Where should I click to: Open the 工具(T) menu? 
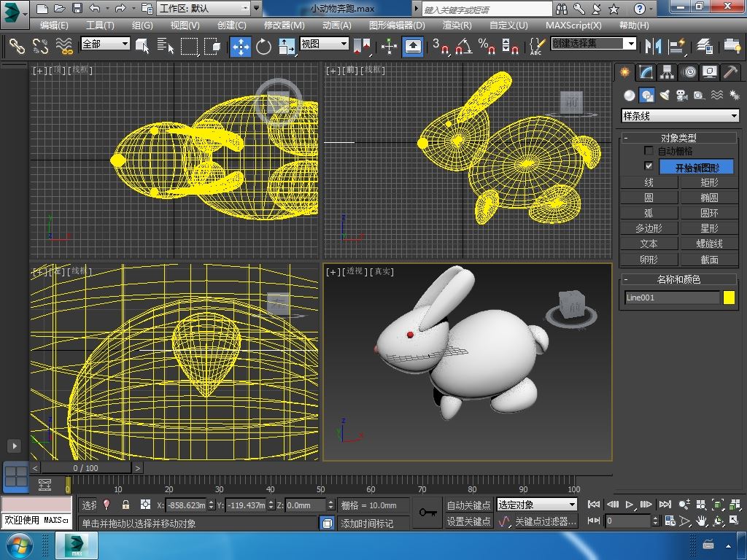[x=99, y=26]
